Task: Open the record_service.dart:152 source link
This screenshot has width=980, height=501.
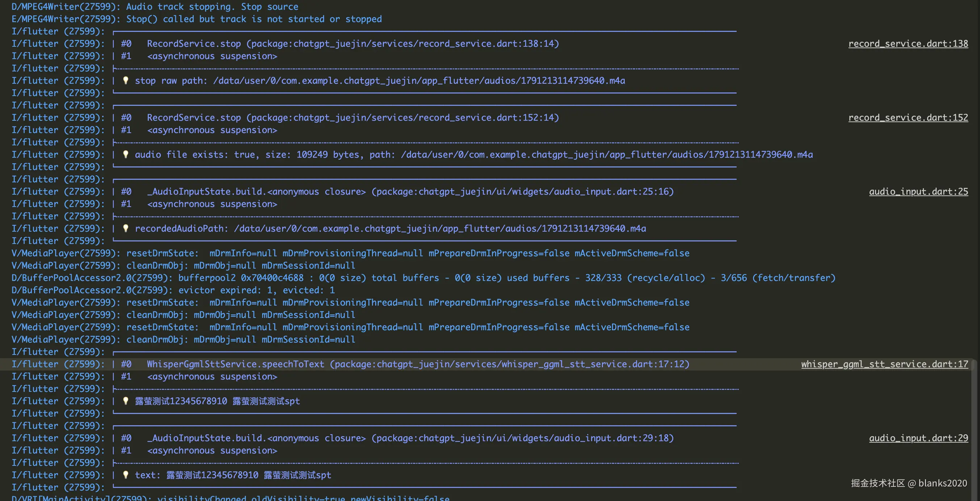Action: click(908, 117)
